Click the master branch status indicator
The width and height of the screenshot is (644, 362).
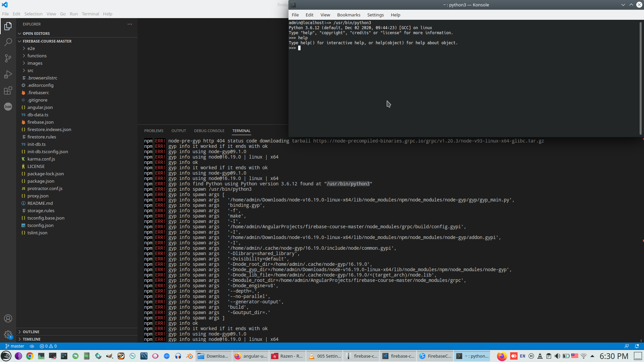[x=15, y=346]
